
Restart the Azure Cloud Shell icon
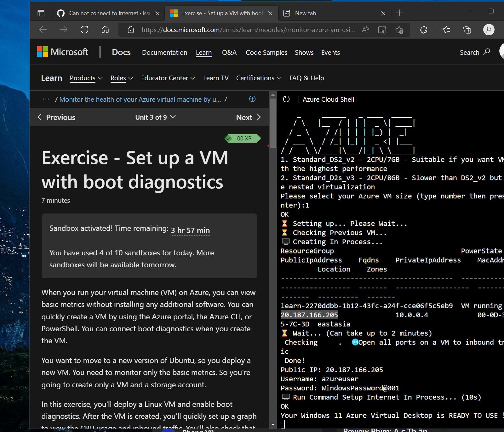pyautogui.click(x=286, y=99)
